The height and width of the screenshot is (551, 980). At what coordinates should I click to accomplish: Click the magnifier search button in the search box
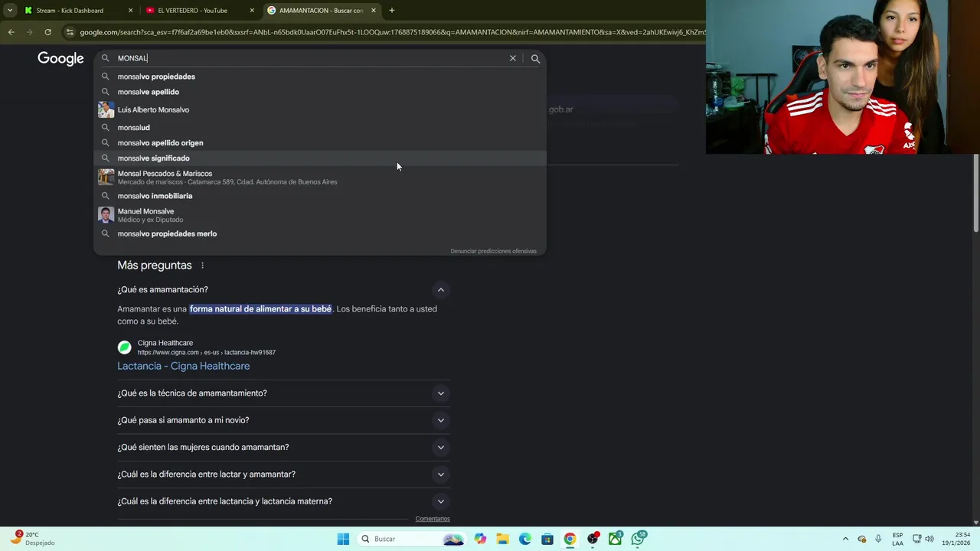(x=535, y=58)
